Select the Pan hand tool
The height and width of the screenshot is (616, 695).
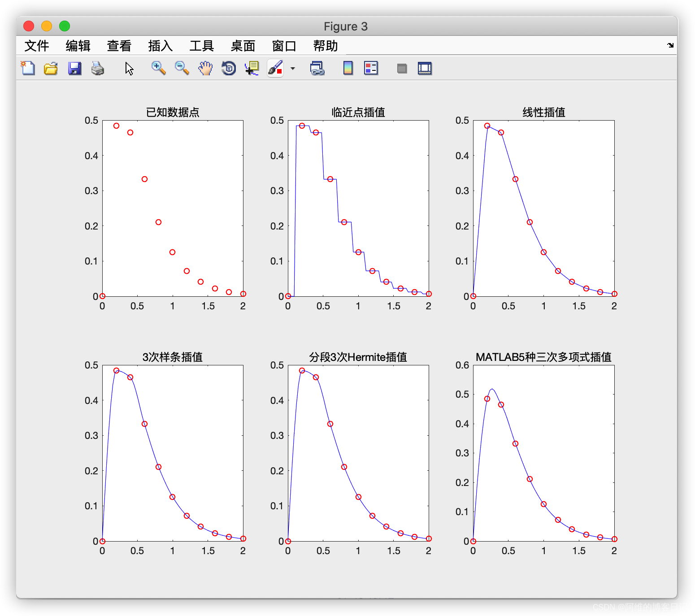click(x=205, y=68)
